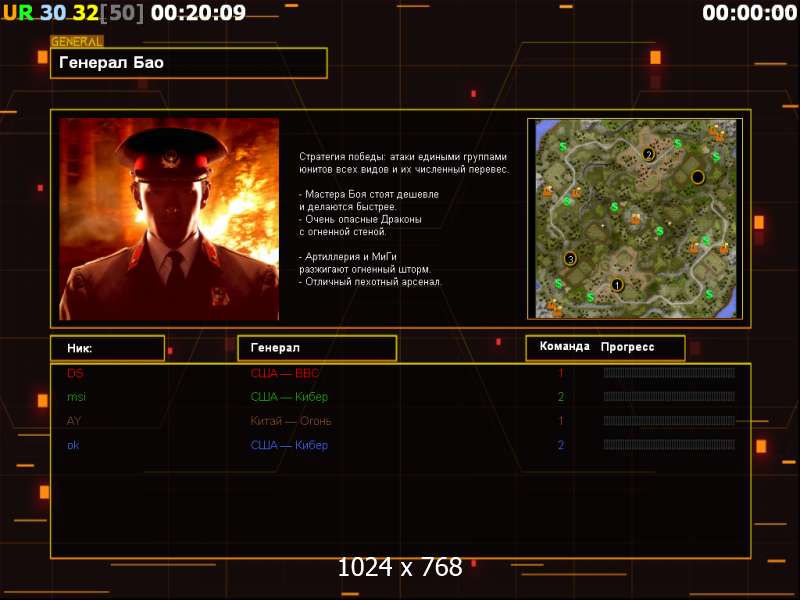Click the [50] counter at the top

tap(122, 13)
